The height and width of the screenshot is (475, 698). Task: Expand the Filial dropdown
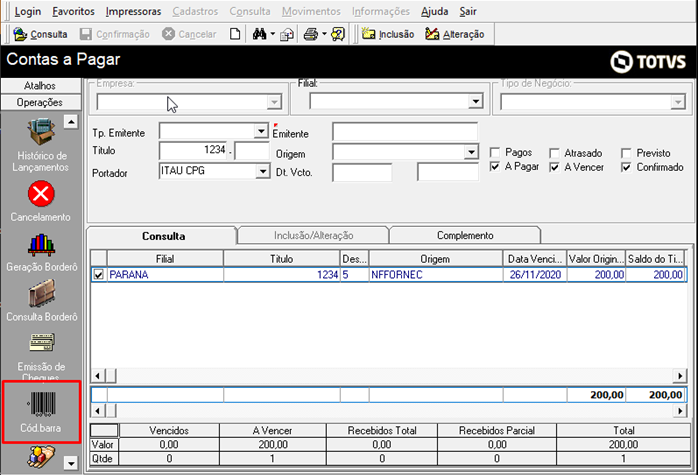[475, 102]
